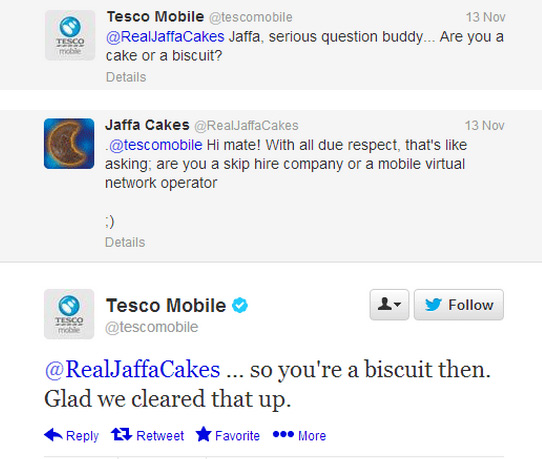Viewport: 542px width, 459px height.
Task: Click the @tescomobile handle under main name
Action: [152, 327]
